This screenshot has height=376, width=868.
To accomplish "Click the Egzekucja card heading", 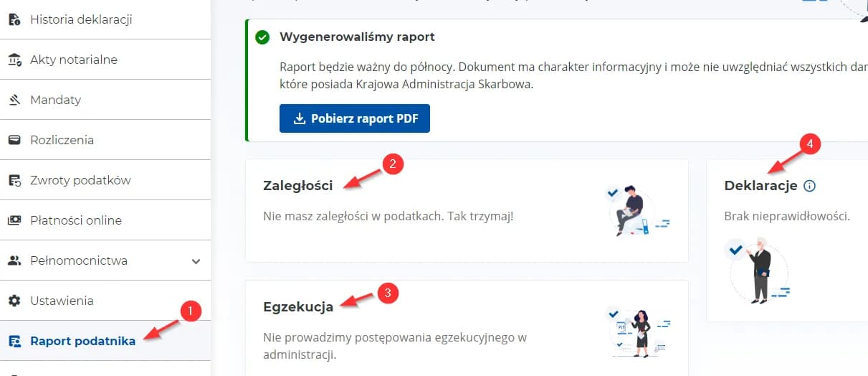I will [x=298, y=307].
